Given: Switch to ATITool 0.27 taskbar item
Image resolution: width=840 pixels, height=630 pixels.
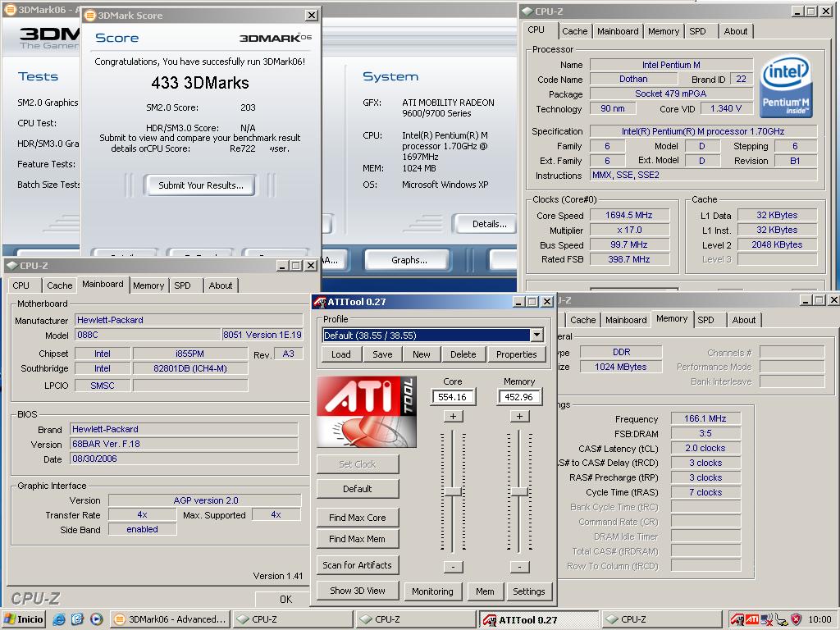Looking at the screenshot, I should point(538,620).
